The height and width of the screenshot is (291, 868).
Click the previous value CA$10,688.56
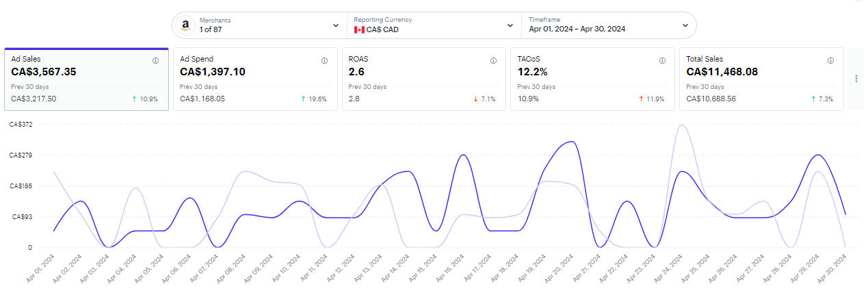click(711, 99)
